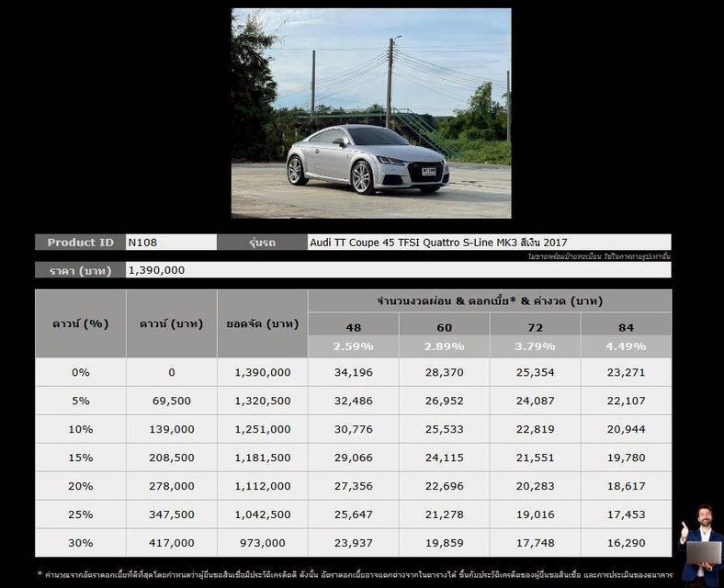Click the 26,952 installment value
The height and width of the screenshot is (588, 724).
tap(444, 401)
